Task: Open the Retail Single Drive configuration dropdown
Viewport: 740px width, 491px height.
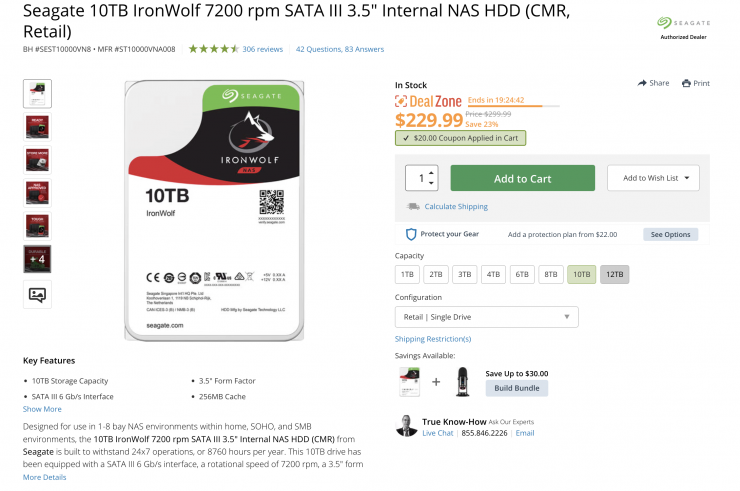Action: click(x=487, y=317)
